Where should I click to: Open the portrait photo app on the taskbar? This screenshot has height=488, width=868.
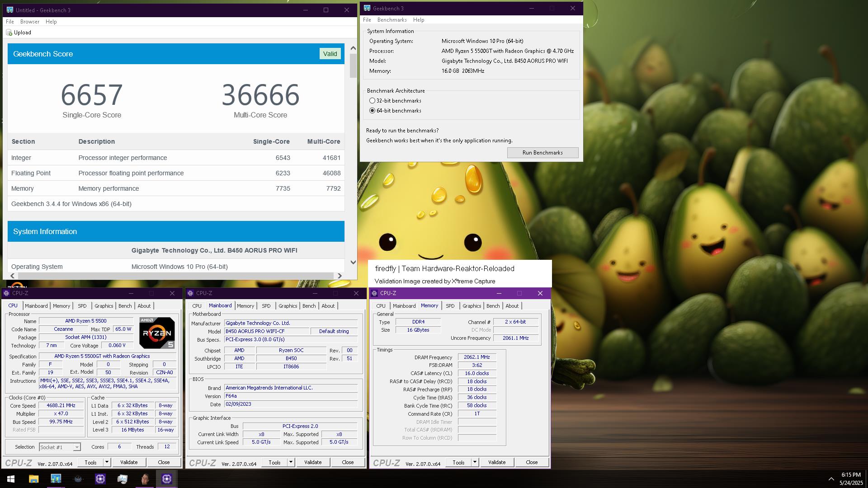[145, 479]
